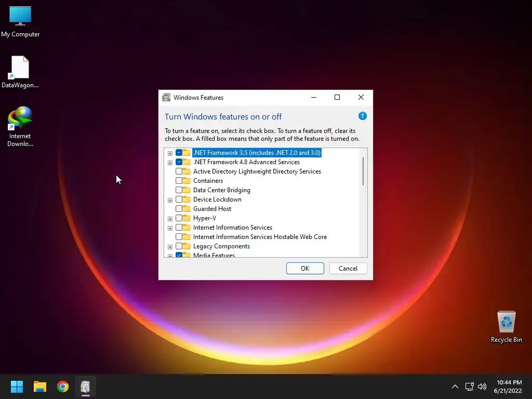
Task: Enable the Data Center Bridging checkbox
Action: (x=179, y=190)
